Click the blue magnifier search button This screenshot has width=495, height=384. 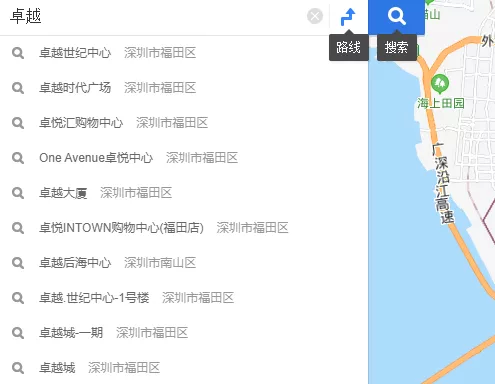point(396,17)
